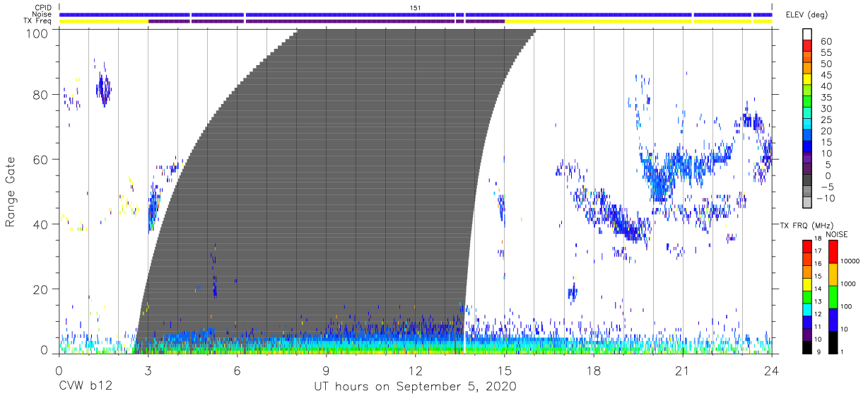Screen dimensions: 868x401
Task: Click UT hours axis tick label 3
Action: (x=148, y=370)
